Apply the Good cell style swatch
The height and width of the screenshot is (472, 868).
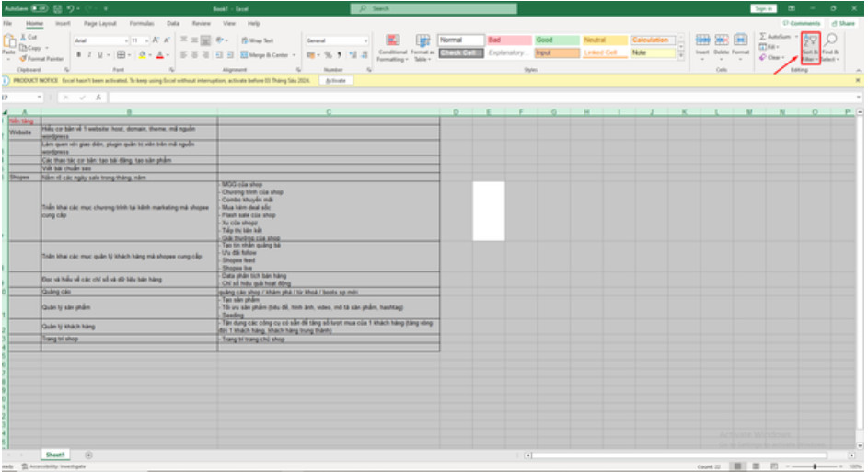[x=545, y=40]
